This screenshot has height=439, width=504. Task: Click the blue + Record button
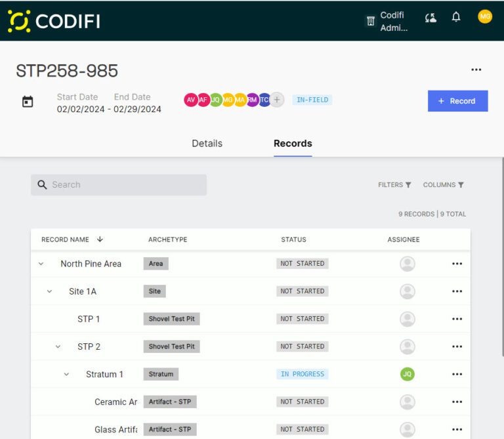[457, 101]
